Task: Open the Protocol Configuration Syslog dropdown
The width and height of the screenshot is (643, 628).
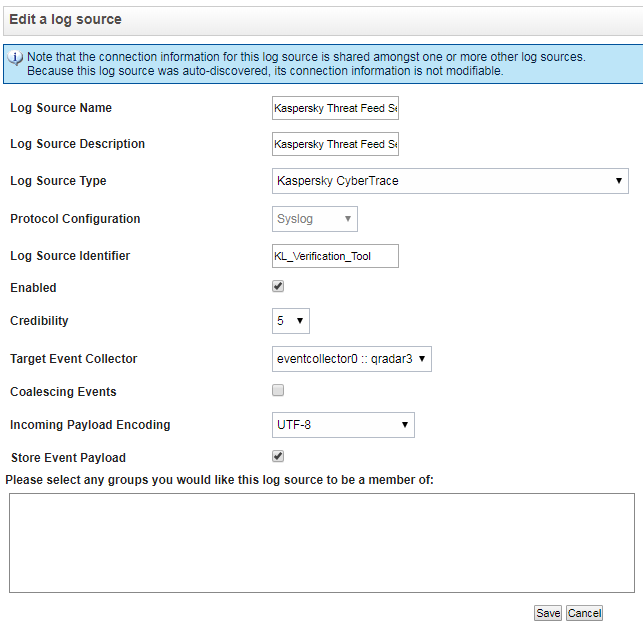Action: tap(314, 219)
